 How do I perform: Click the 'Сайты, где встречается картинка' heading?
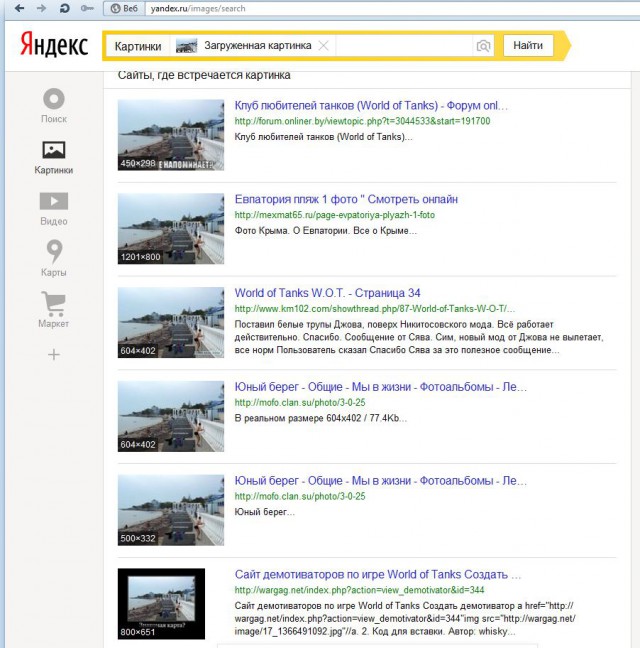(204, 75)
